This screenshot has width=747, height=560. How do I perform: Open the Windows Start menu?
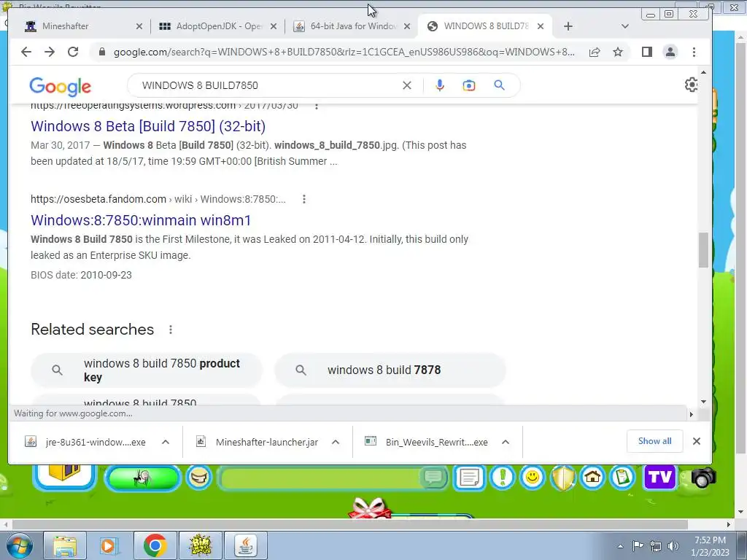tap(19, 545)
